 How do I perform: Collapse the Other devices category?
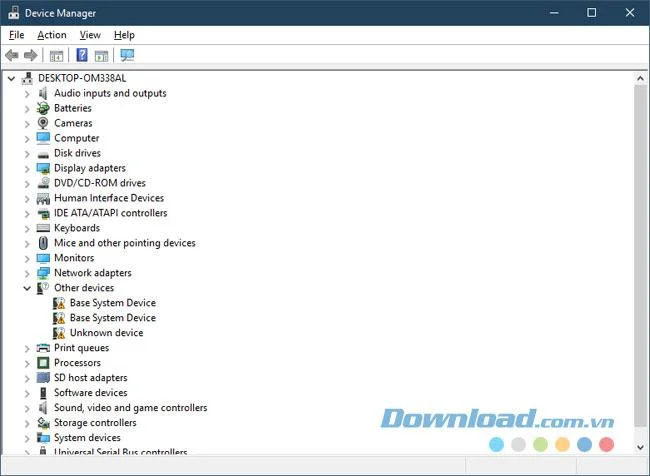click(27, 288)
